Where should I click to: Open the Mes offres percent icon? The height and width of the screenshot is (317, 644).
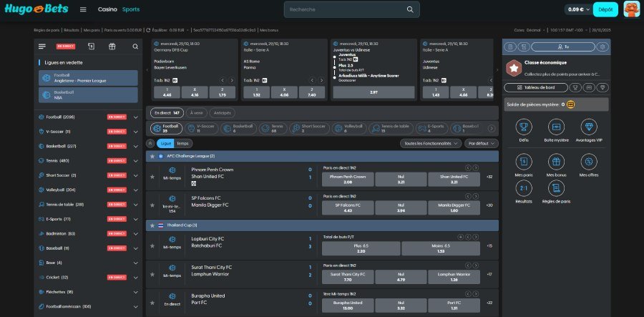[x=589, y=162]
